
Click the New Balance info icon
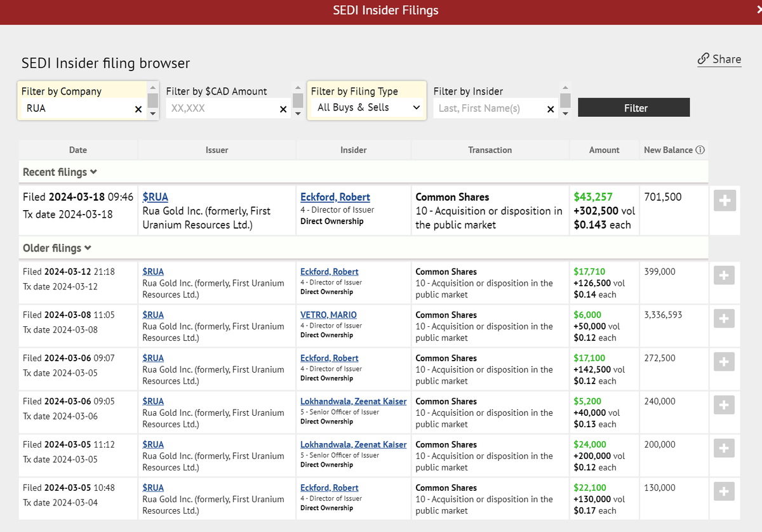pyautogui.click(x=700, y=150)
